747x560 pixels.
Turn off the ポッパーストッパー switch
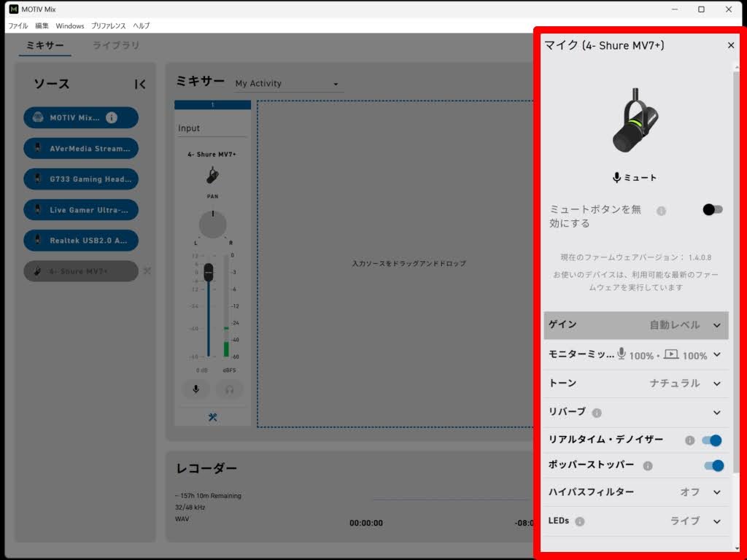tap(713, 465)
